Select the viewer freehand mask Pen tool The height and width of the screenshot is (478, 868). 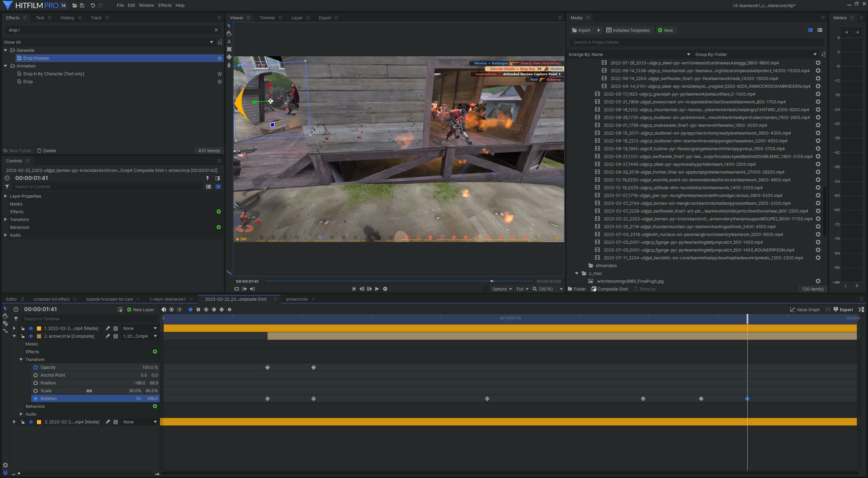point(229,65)
